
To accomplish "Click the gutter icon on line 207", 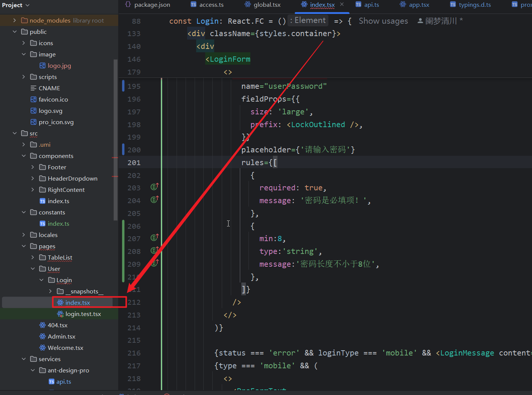I will [154, 237].
